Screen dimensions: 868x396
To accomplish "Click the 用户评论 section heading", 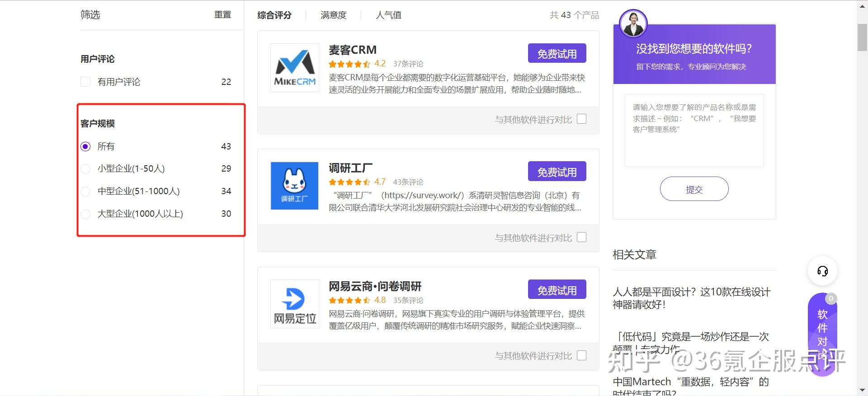I will (98, 59).
